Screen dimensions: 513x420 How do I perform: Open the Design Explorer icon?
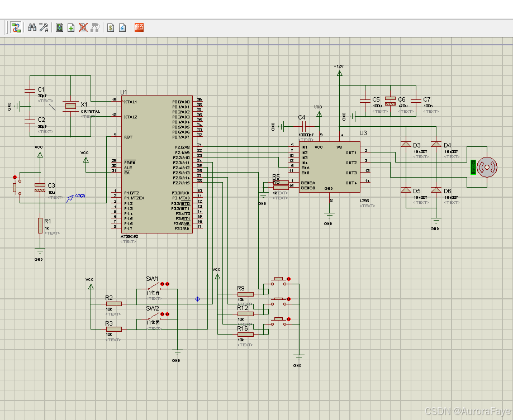click(60, 27)
